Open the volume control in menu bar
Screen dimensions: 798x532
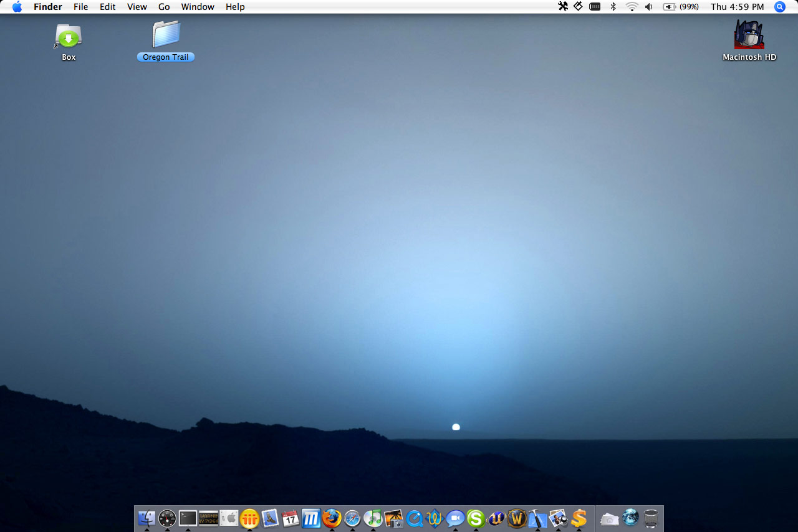(649, 7)
